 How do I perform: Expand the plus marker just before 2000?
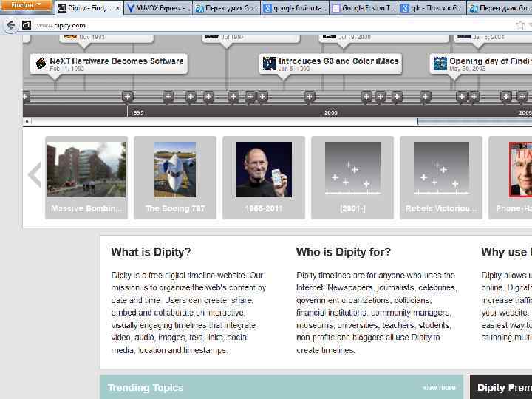309,97
